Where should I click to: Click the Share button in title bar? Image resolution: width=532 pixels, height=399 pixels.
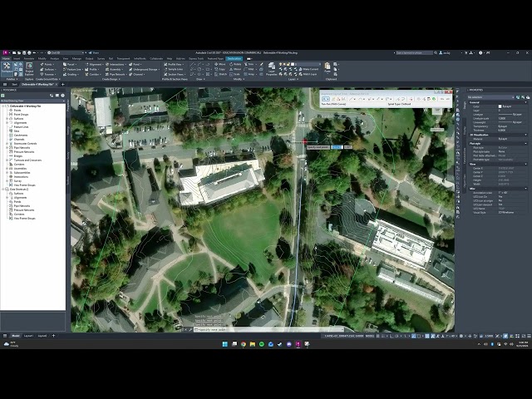pos(94,53)
